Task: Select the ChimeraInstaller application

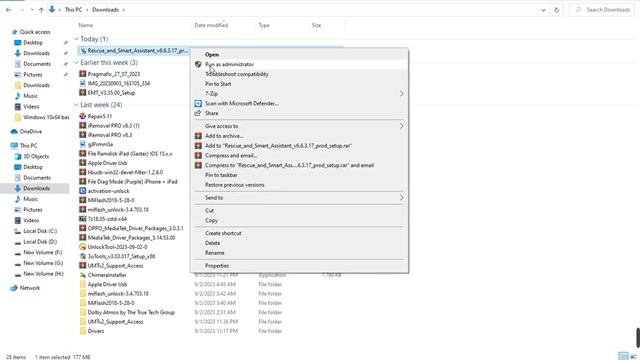Action: click(x=107, y=275)
